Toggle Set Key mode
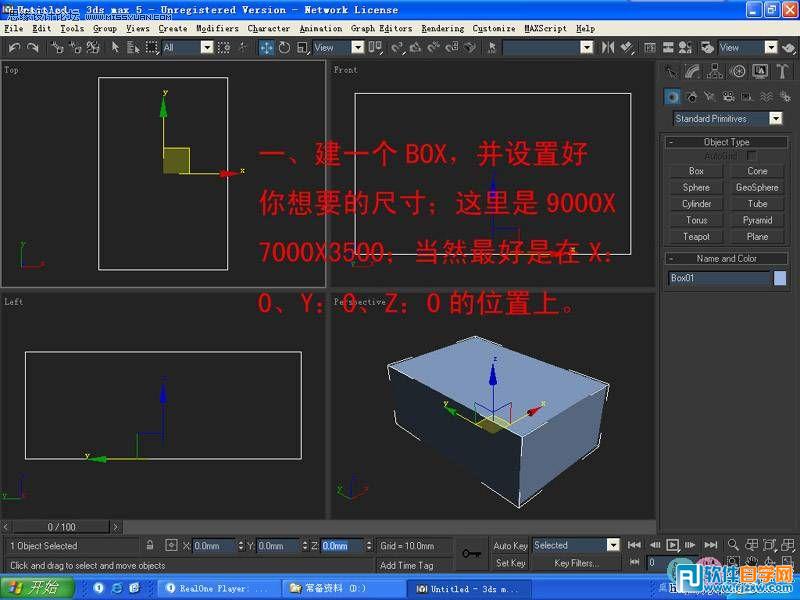This screenshot has height=600, width=800. tap(512, 562)
